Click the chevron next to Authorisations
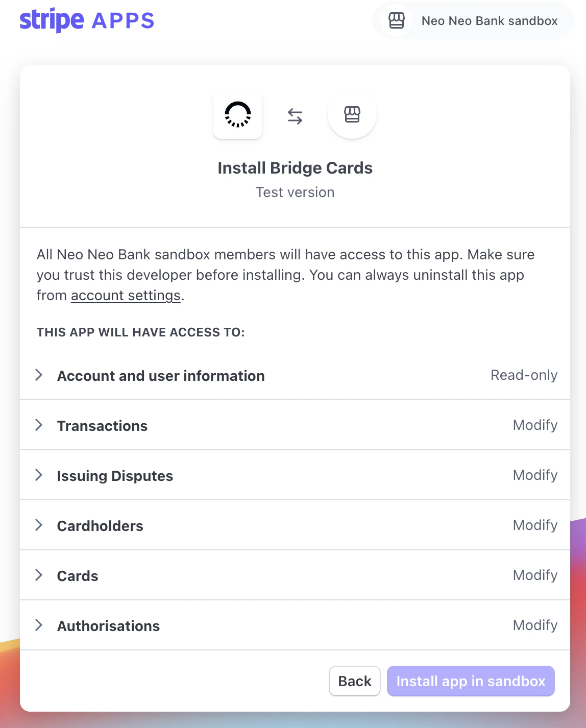 pyautogui.click(x=39, y=625)
